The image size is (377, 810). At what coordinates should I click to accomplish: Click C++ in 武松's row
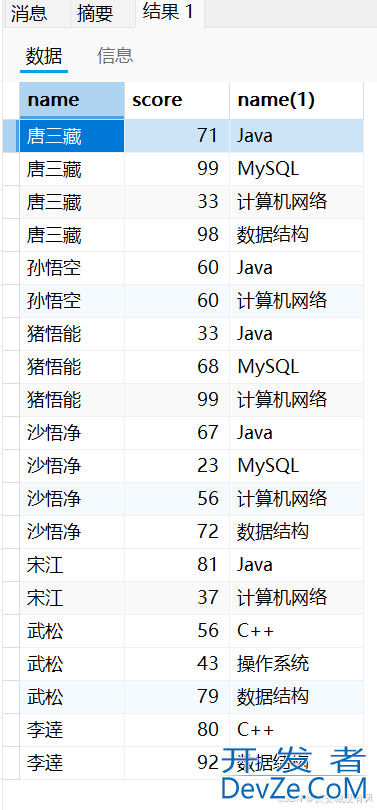click(x=296, y=632)
